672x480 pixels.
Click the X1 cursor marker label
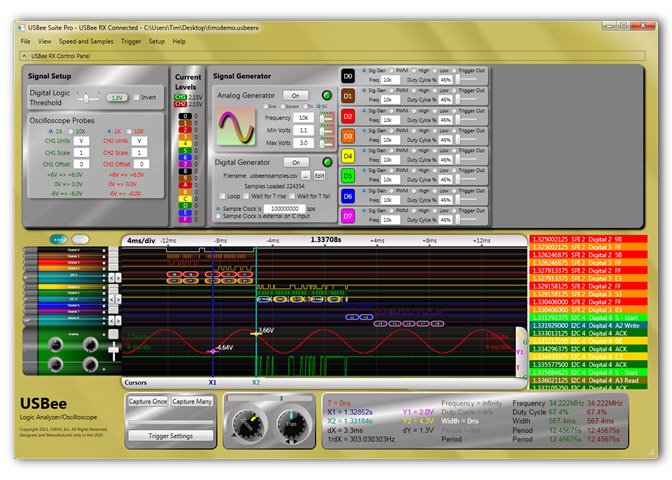(213, 382)
